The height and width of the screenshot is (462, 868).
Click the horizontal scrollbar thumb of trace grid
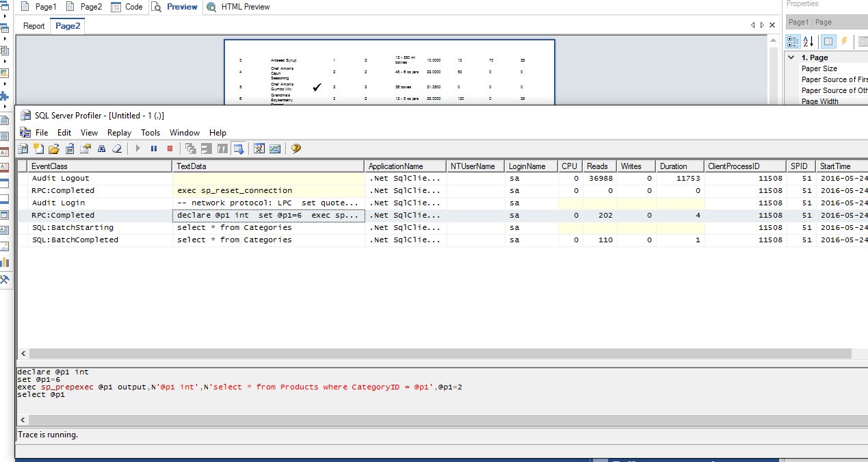tap(440, 354)
